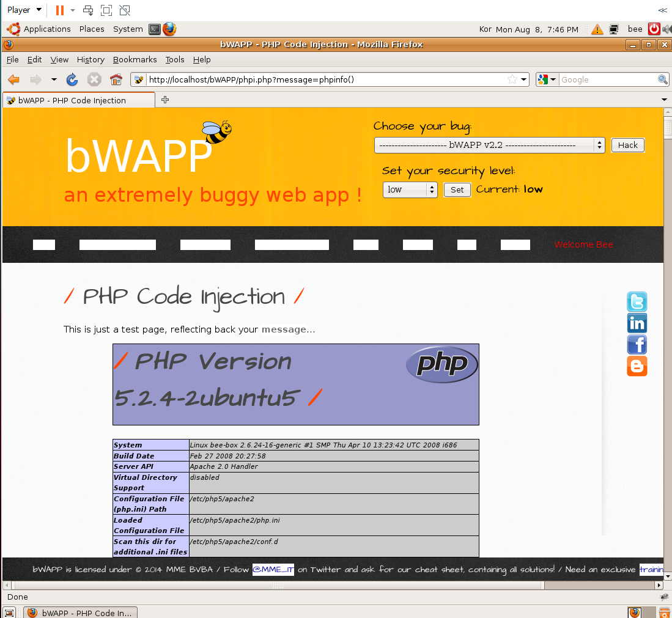The image size is (672, 618).
Task: Click the Twitter icon on the sidebar
Action: point(637,302)
